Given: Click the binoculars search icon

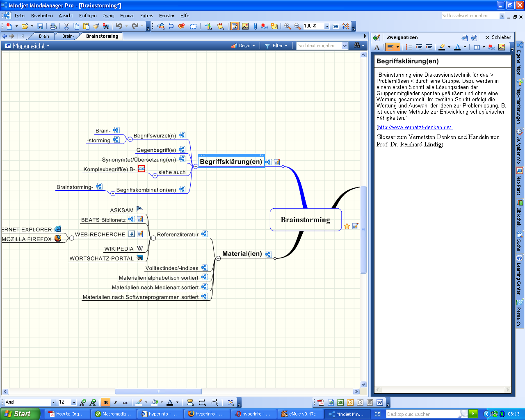Looking at the screenshot, I should (x=357, y=46).
